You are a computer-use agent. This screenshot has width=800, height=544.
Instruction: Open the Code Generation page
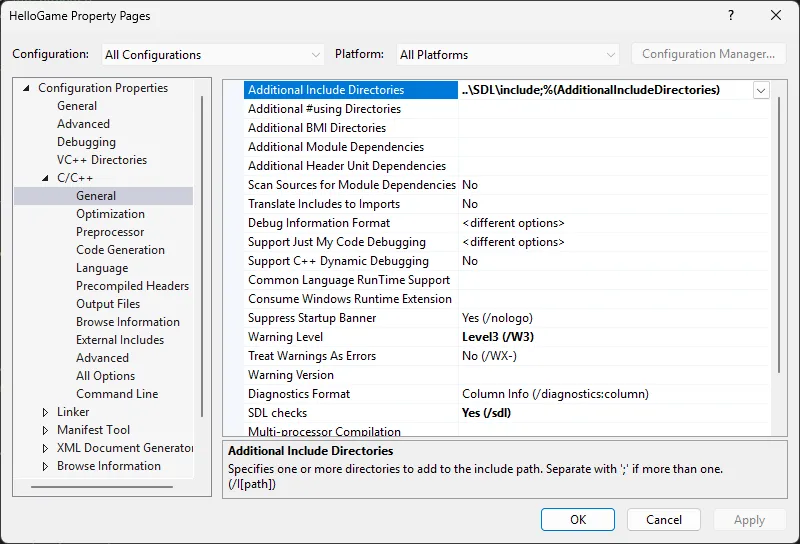[x=120, y=250]
